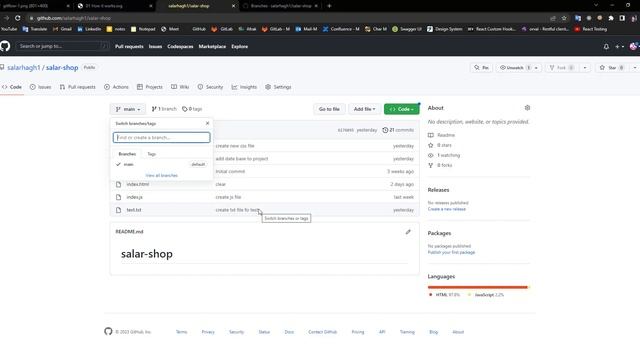Screen dimensions: 640x360
Task: Click the index.js file icon
Action: tap(118, 197)
